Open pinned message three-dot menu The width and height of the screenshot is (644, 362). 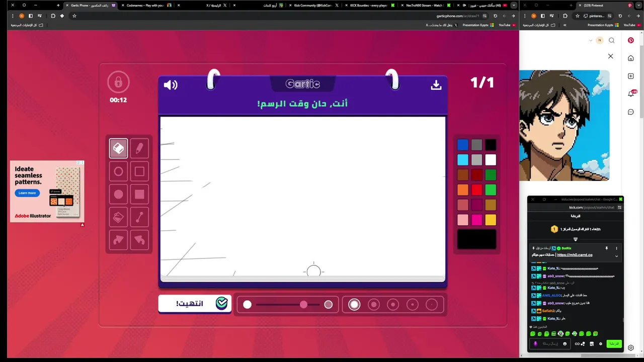tap(617, 248)
